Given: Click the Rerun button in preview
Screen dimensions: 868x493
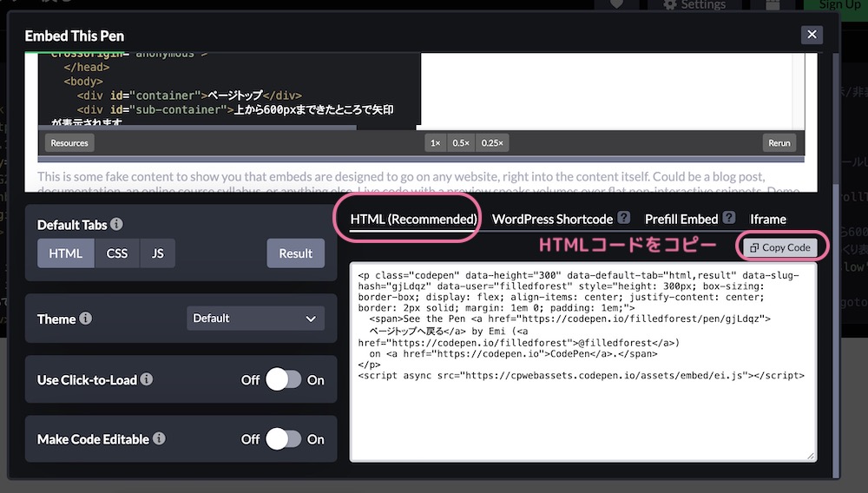Looking at the screenshot, I should click(x=779, y=142).
